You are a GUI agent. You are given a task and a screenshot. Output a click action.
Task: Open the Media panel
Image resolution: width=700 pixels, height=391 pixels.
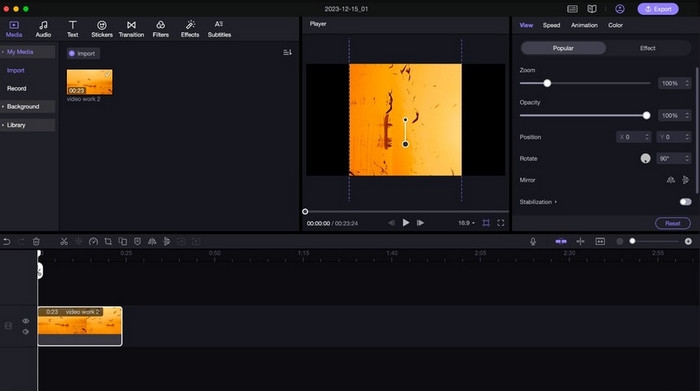14,29
